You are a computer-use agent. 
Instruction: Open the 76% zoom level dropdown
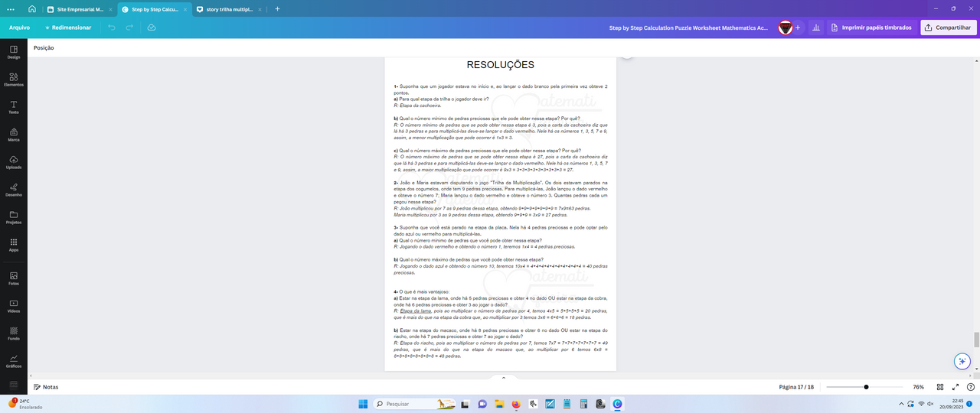tap(918, 387)
